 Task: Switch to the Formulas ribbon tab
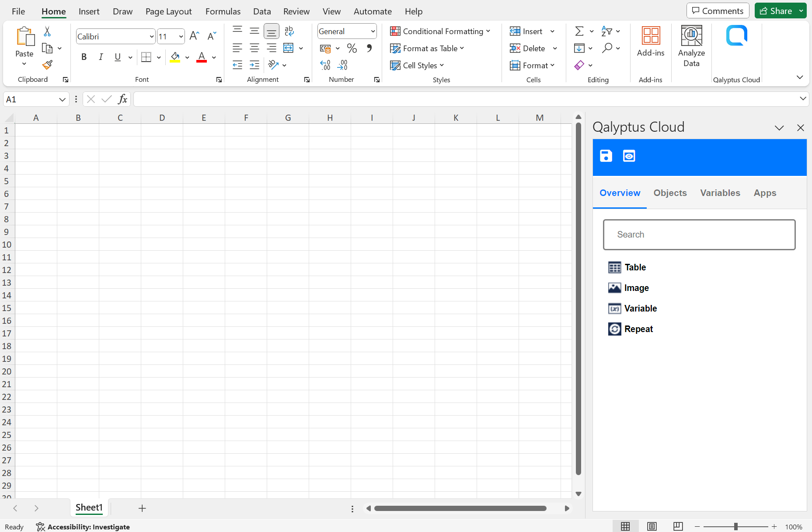tap(223, 11)
